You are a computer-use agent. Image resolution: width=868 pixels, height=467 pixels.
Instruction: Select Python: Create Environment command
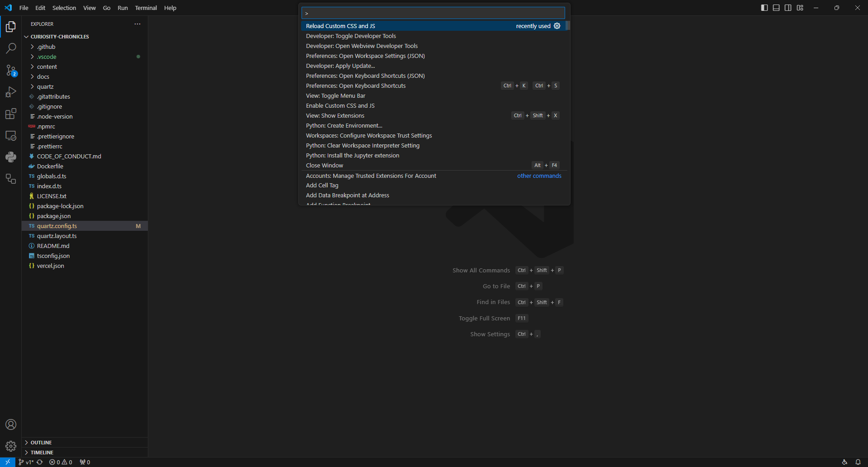(x=433, y=125)
